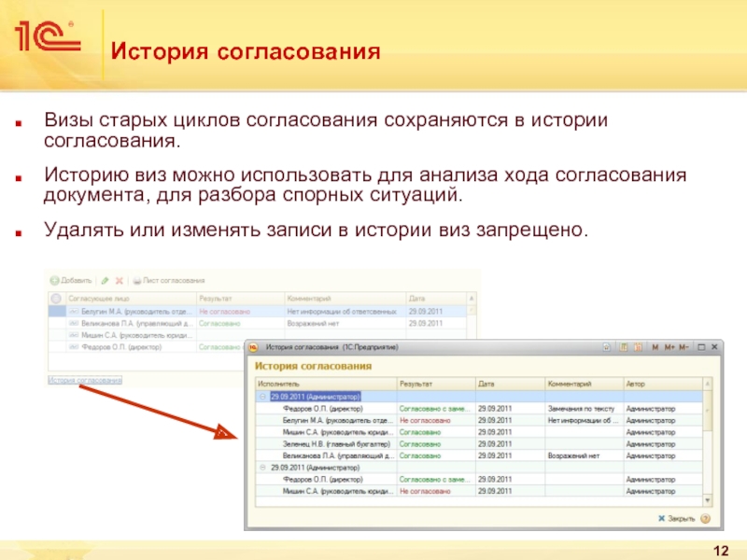The width and height of the screenshot is (747, 560).
Task: Select Белугин М.А. row in the background table
Action: pos(258,312)
